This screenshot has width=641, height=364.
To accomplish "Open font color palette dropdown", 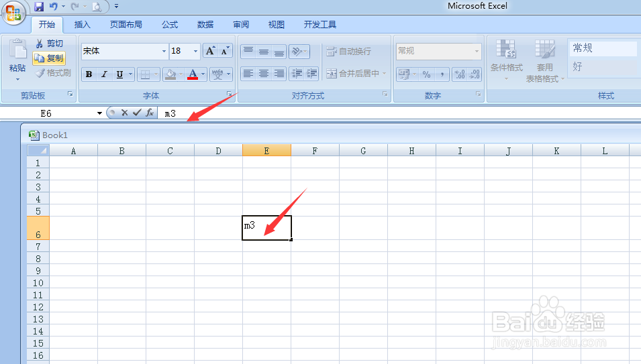I will point(203,74).
